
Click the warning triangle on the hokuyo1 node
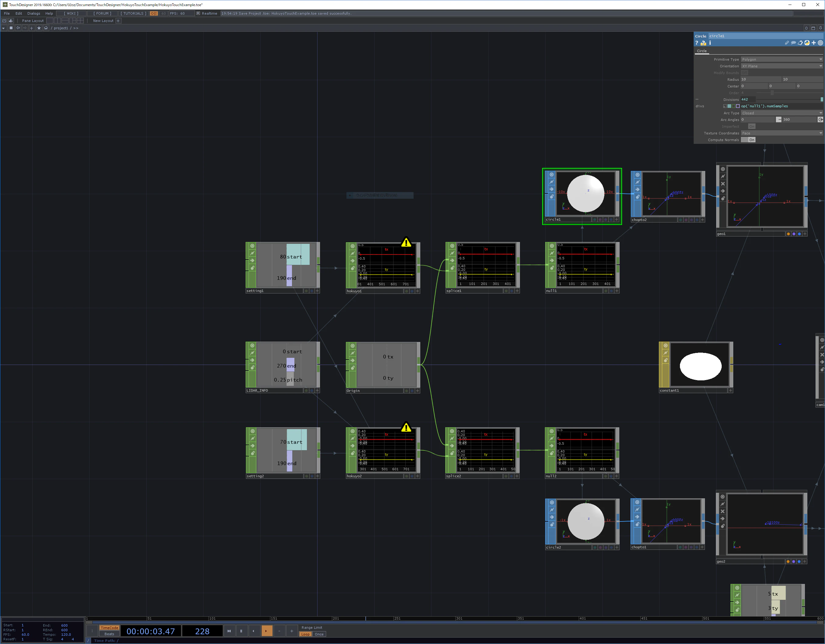(406, 242)
